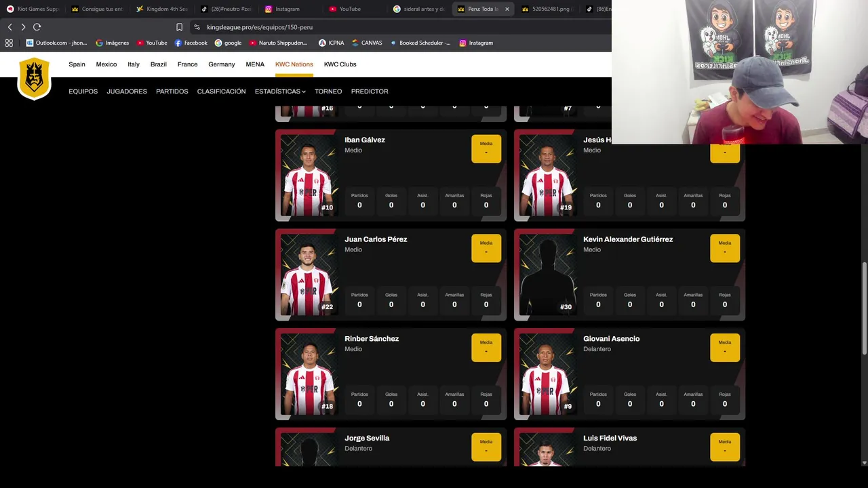The width and height of the screenshot is (868, 488).
Task: Open the apps grid icon in bookmarks bar
Action: click(9, 43)
